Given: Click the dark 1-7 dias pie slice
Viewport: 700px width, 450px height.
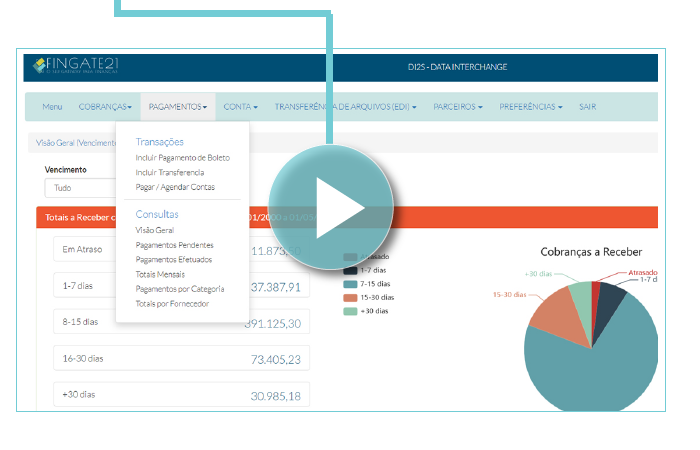Looking at the screenshot, I should pyautogui.click(x=607, y=304).
